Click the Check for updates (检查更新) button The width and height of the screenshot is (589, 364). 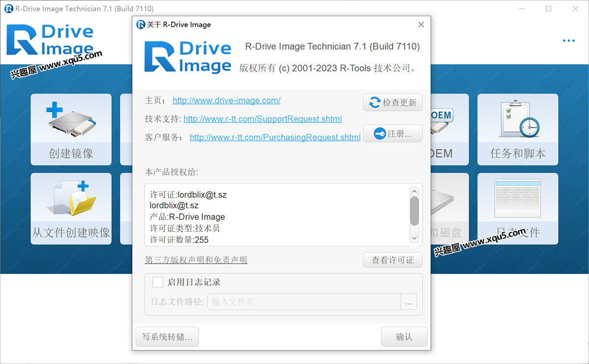click(393, 103)
